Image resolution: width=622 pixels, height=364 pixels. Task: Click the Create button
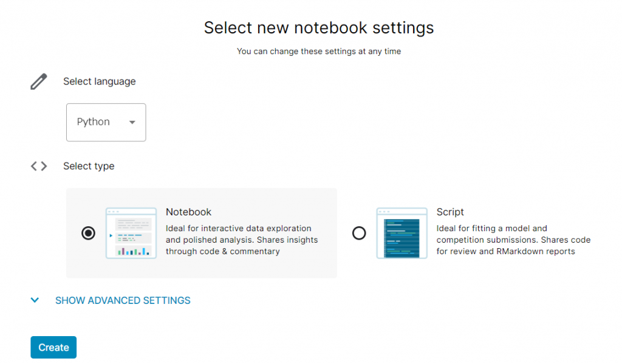pyautogui.click(x=53, y=347)
